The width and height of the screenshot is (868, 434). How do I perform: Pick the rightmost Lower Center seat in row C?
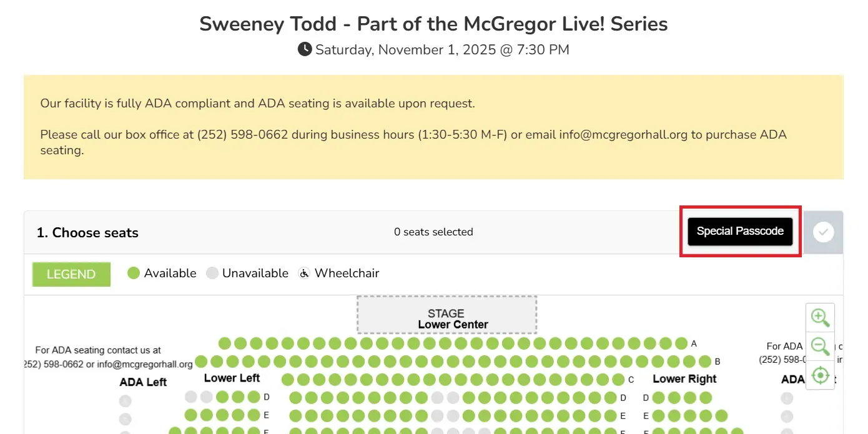(x=618, y=380)
